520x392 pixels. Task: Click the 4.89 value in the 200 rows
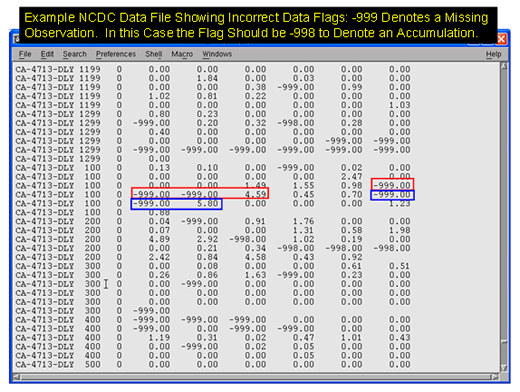click(159, 239)
